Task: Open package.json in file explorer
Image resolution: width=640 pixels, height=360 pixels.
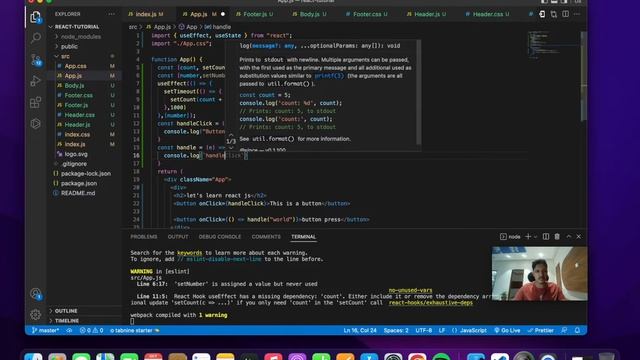Action: pos(79,183)
